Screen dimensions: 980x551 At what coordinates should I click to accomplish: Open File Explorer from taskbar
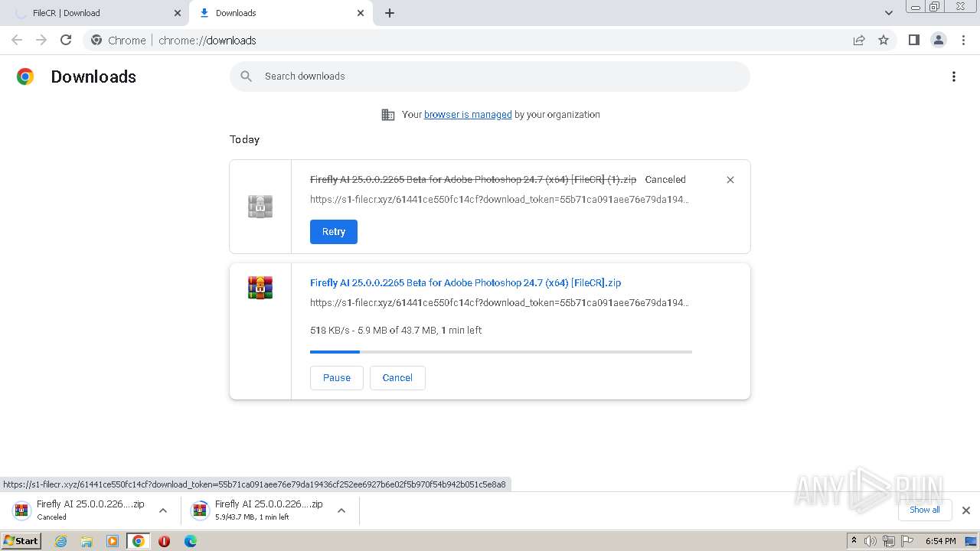(87, 541)
